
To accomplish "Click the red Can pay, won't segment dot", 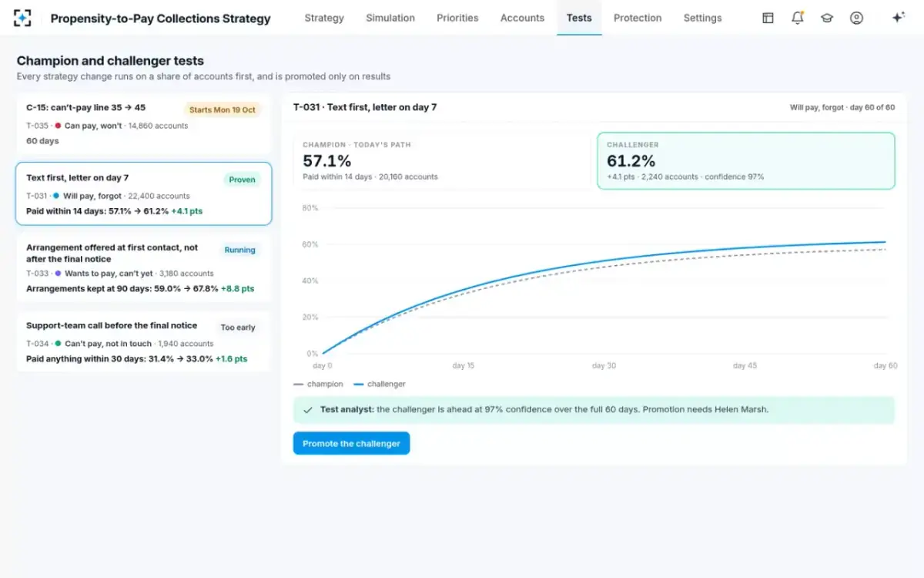I will coord(58,126).
